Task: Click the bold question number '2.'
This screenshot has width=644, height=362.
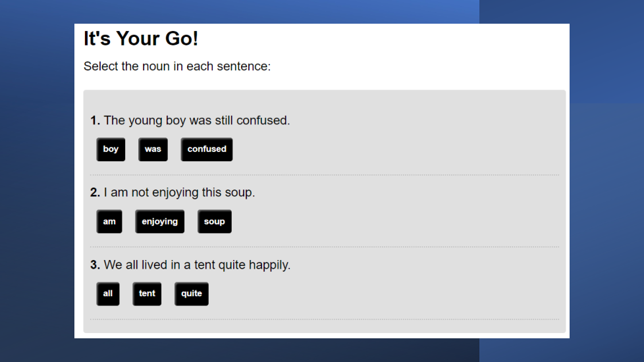Action: [95, 193]
